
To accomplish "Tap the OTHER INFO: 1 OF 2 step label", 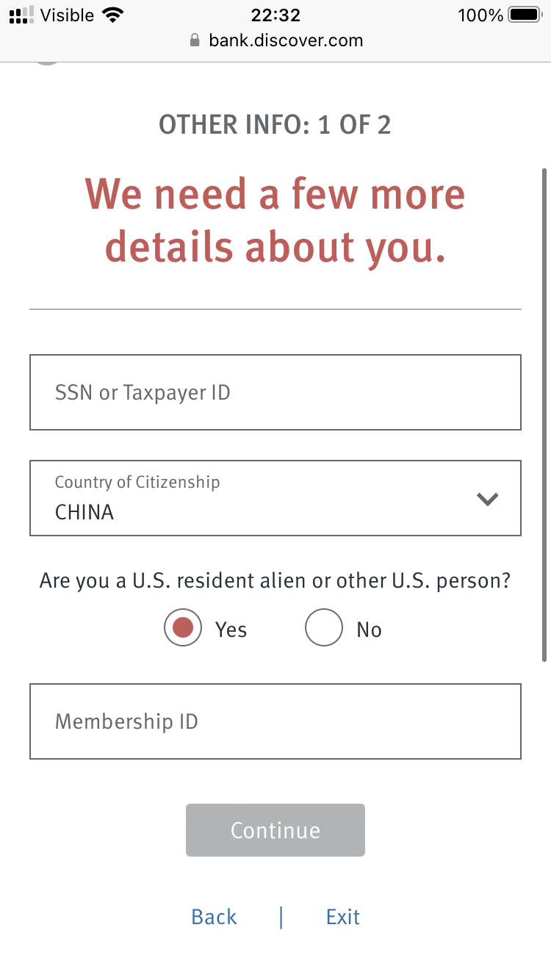I will pyautogui.click(x=275, y=125).
